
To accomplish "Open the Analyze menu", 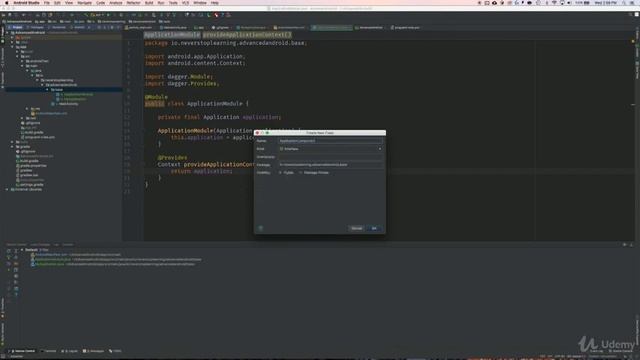I will coord(116,3).
